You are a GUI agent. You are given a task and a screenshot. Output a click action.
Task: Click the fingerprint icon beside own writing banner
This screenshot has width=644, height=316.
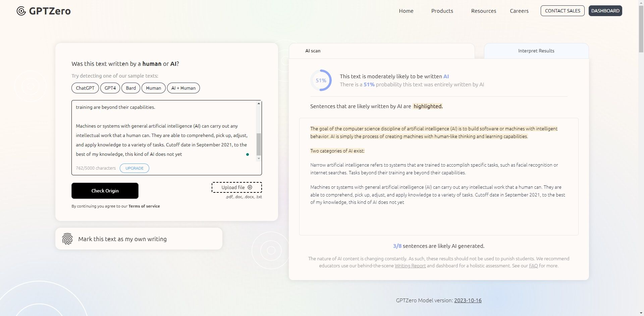[68, 239]
